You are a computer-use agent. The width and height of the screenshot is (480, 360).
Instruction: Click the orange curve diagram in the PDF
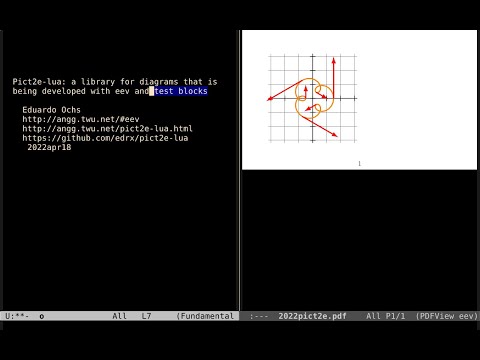[313, 98]
